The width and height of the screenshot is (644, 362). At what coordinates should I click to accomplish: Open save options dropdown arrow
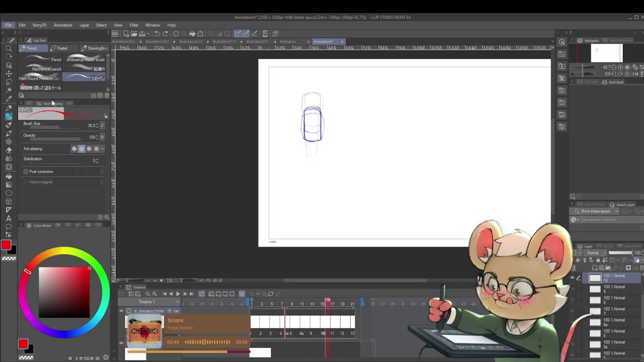(x=148, y=34)
